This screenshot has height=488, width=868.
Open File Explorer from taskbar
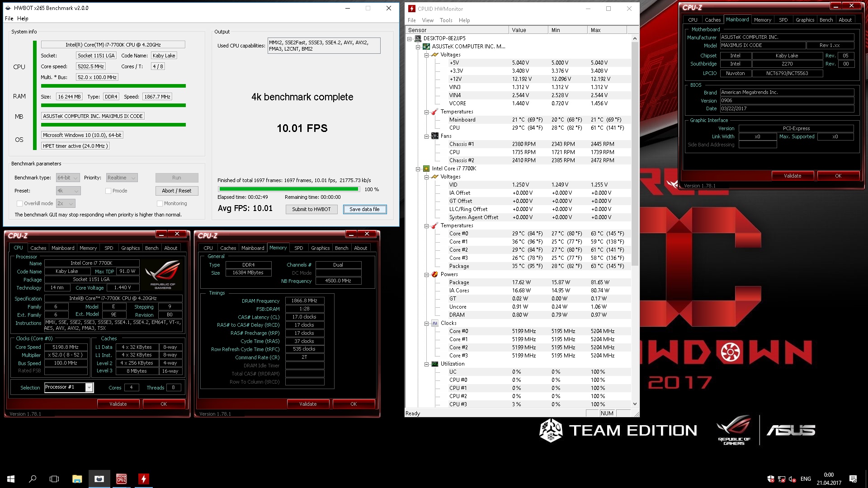point(77,479)
